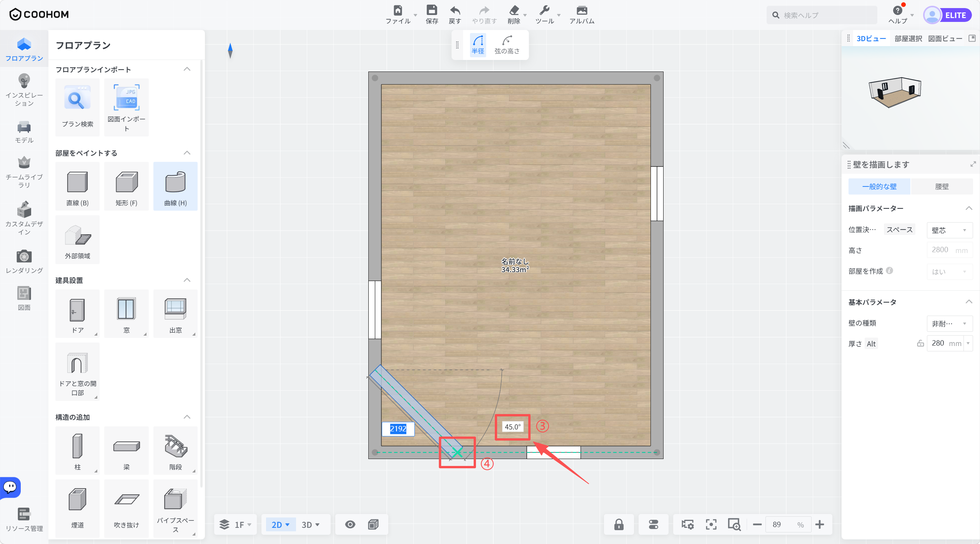Toggle thickness lock next to 厚さ
This screenshot has width=980, height=544.
(920, 343)
